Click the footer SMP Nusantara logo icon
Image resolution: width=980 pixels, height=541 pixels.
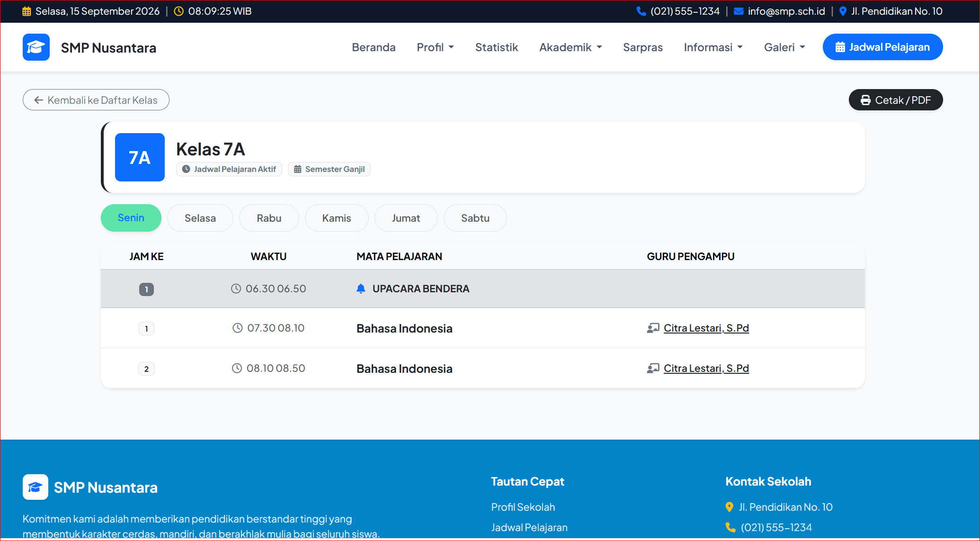tap(36, 487)
